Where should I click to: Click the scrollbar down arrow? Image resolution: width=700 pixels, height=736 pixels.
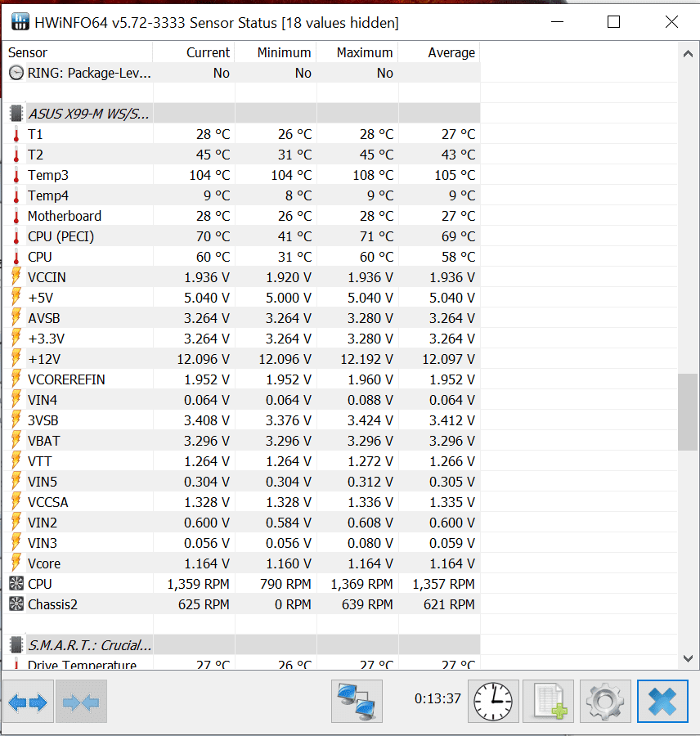pyautogui.click(x=688, y=658)
